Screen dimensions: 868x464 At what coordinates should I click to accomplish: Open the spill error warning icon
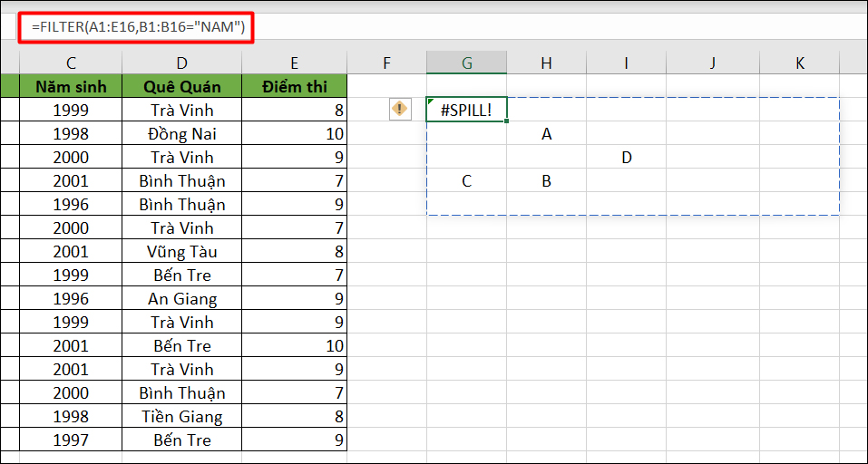pos(400,109)
